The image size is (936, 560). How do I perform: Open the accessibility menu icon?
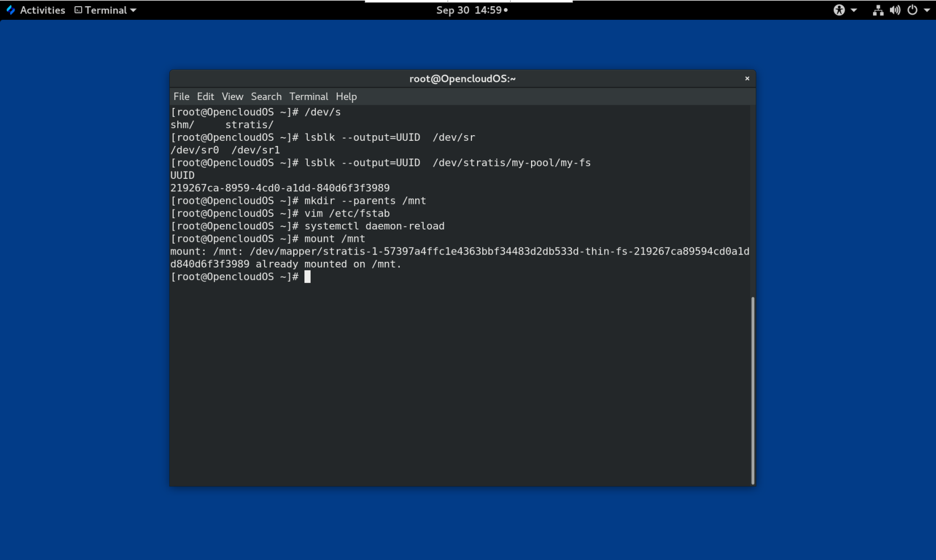839,10
